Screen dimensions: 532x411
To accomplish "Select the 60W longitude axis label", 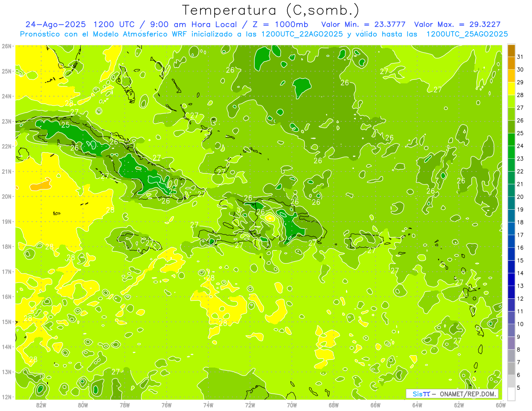I will [500, 405].
